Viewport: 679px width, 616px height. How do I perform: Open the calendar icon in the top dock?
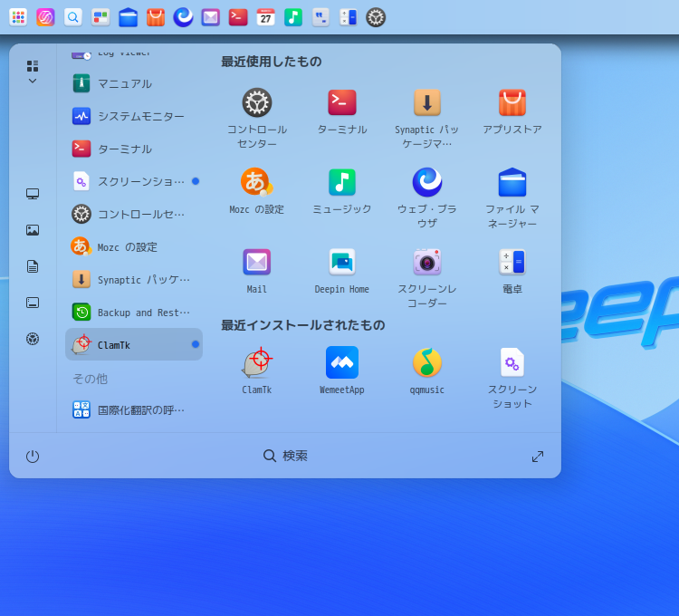point(265,17)
